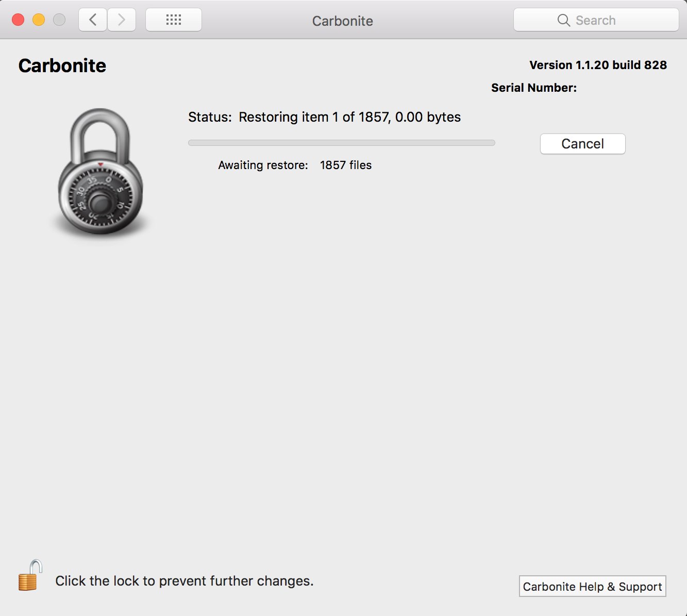Click the prevent further changes text
The width and height of the screenshot is (687, 616).
185,581
